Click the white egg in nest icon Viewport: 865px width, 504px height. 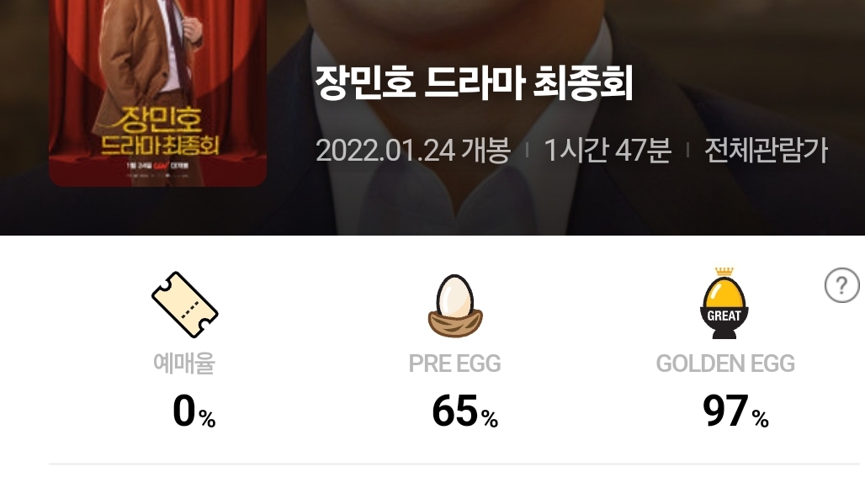click(455, 305)
